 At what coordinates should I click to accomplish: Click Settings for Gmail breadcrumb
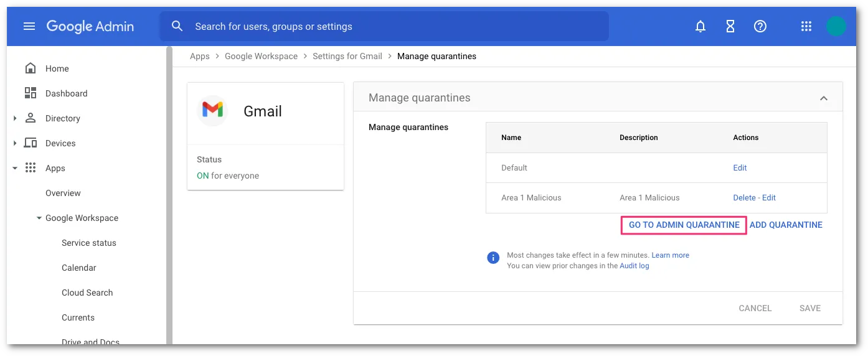347,56
